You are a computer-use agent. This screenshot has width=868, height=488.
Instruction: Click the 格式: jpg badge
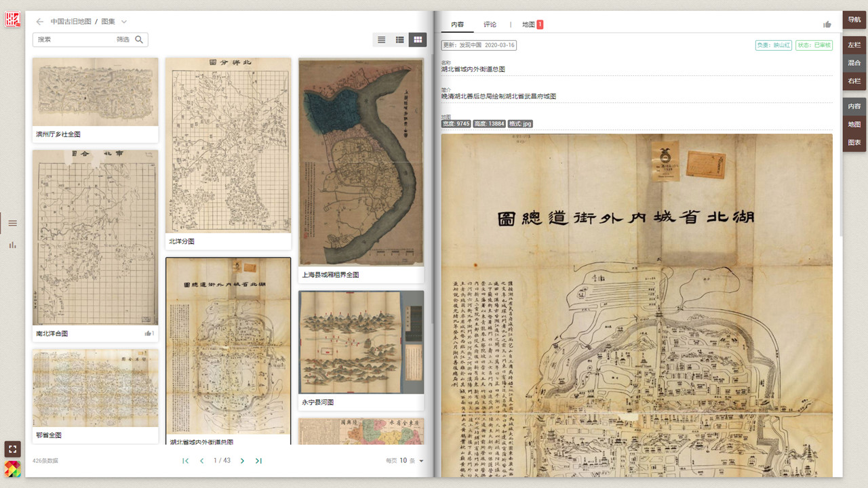tap(521, 124)
